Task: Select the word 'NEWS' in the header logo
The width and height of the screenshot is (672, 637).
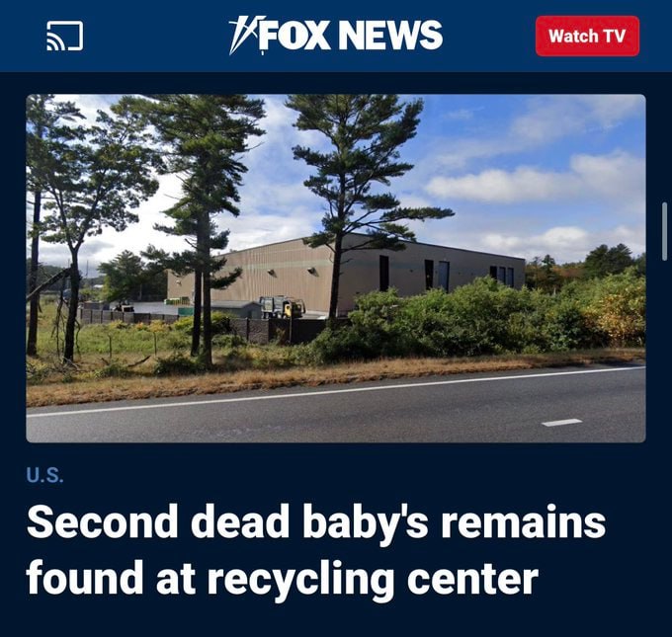Action: pyautogui.click(x=390, y=35)
